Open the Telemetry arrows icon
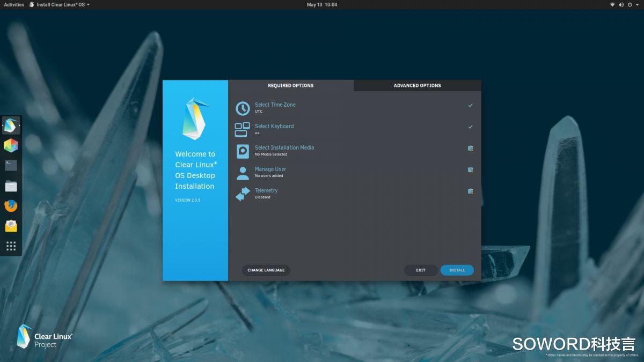644x362 pixels. click(242, 194)
